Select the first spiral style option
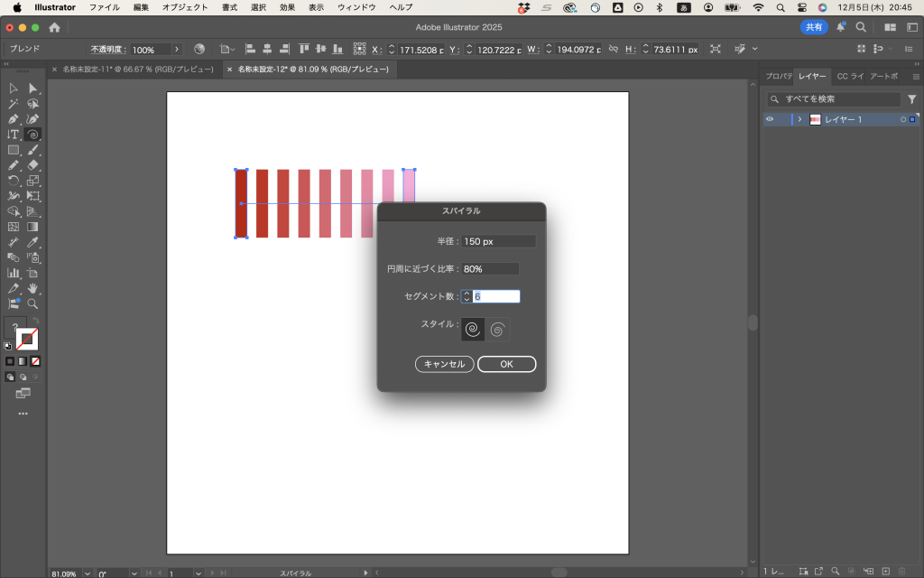The width and height of the screenshot is (924, 578). tap(473, 330)
